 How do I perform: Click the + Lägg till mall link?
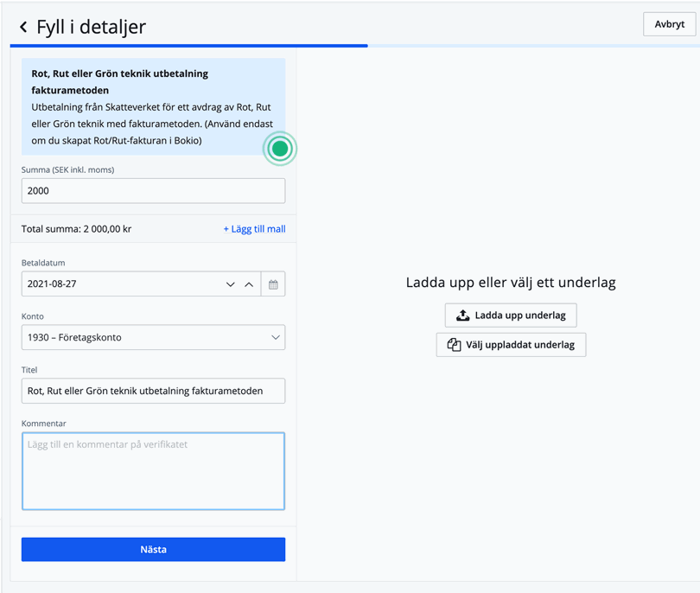coord(254,229)
